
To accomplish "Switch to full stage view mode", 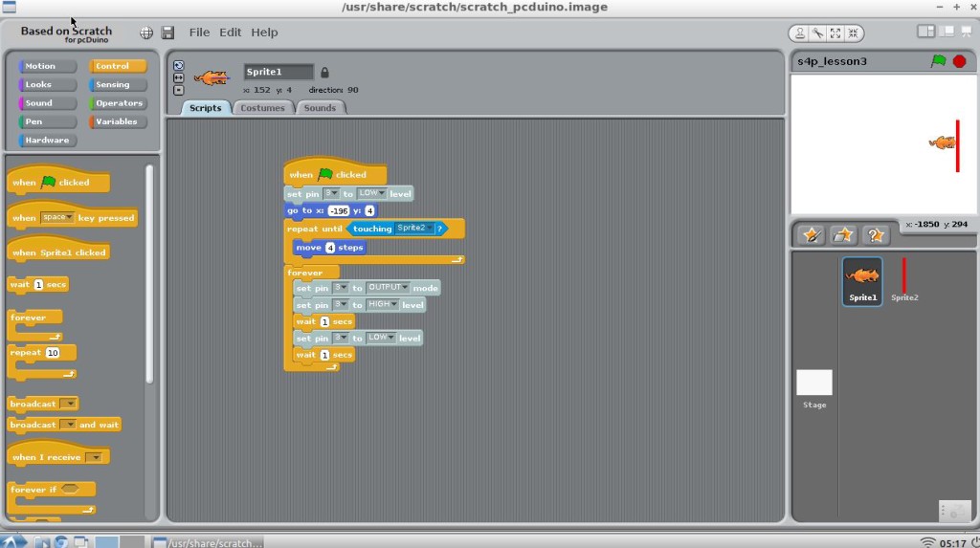I will click(x=947, y=32).
